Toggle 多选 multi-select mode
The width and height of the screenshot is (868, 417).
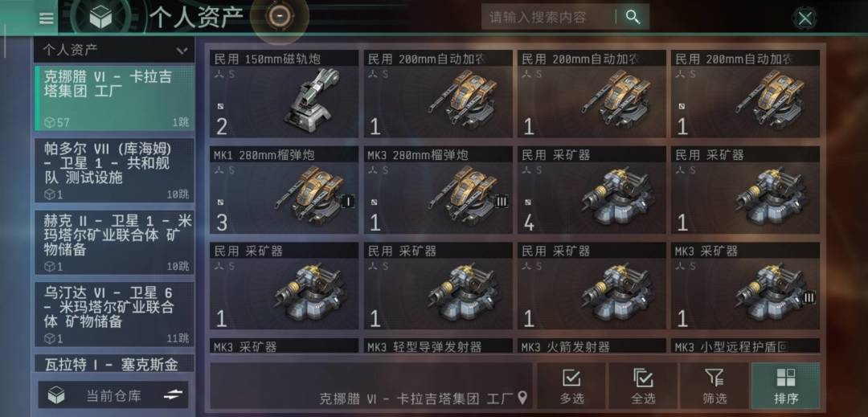pos(571,386)
